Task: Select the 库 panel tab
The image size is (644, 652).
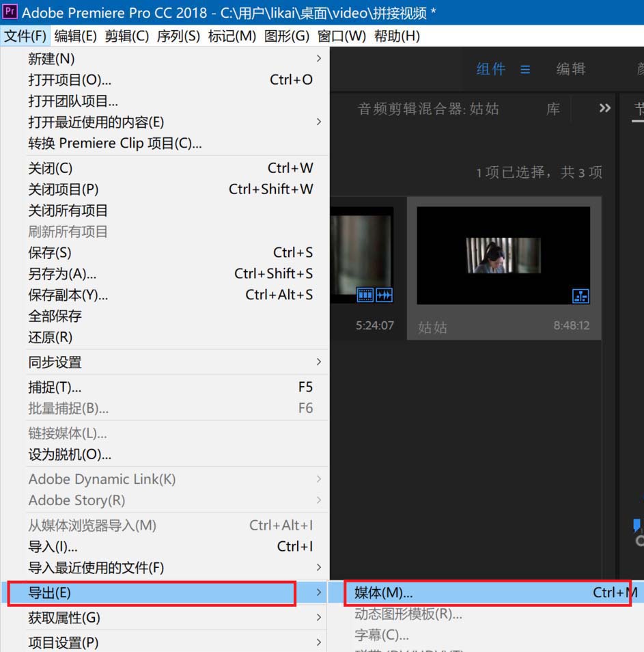Action: pyautogui.click(x=553, y=109)
